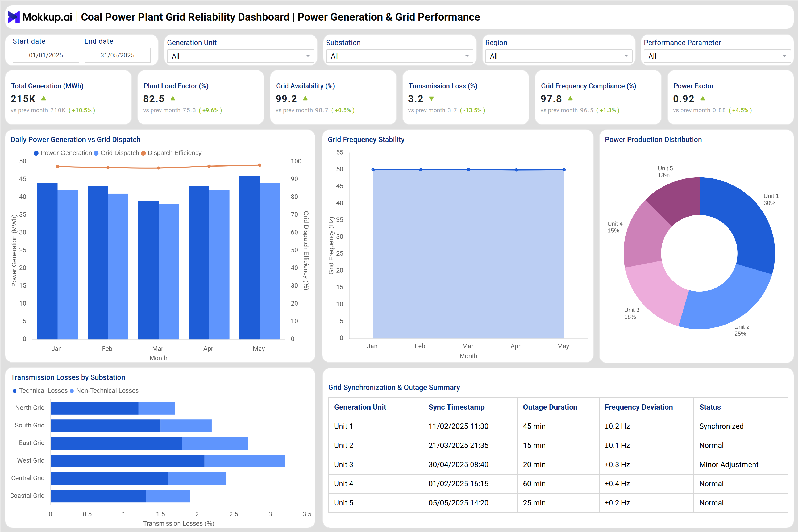
Task: Click the Power Factor up-trend arrow
Action: pos(703,98)
